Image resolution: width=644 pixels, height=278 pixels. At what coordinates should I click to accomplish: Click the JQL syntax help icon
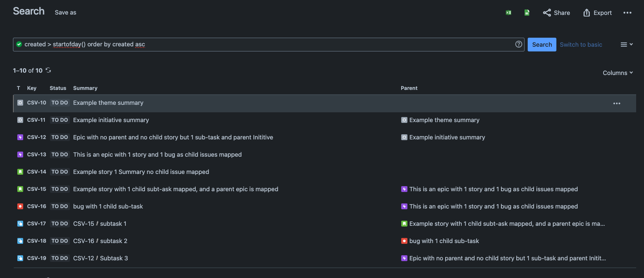coord(519,44)
